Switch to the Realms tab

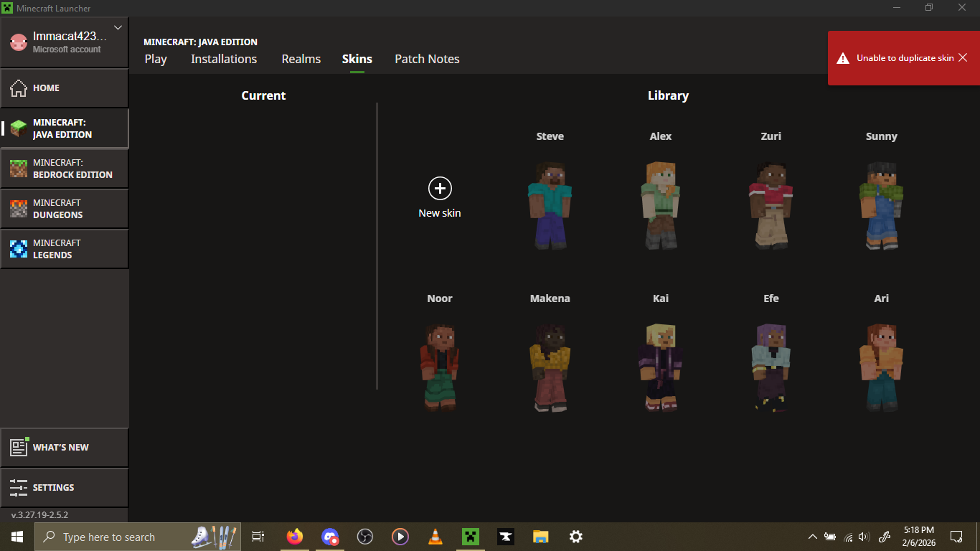(x=301, y=59)
